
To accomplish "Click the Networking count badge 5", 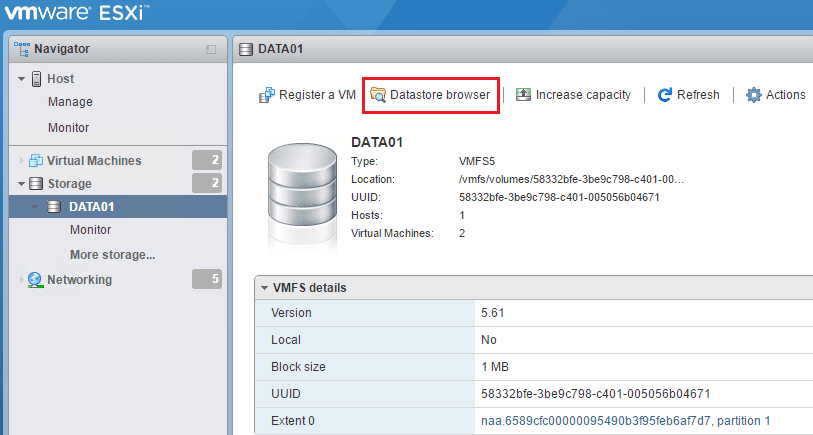I will coord(207,279).
